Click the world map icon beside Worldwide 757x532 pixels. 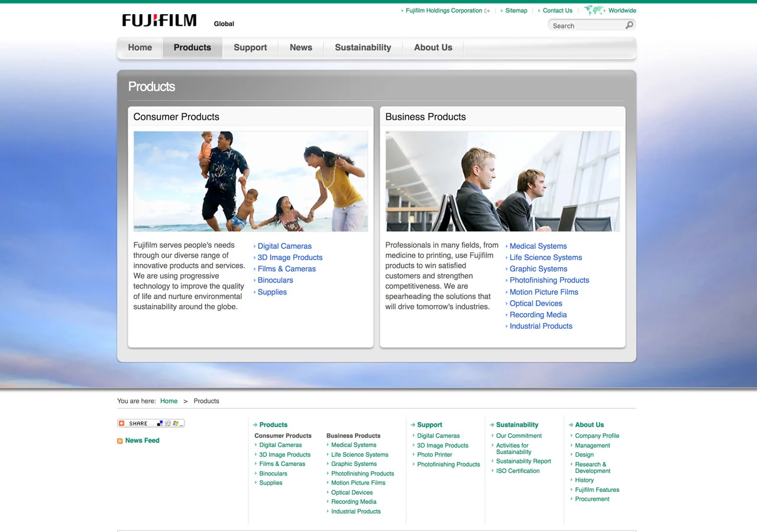(594, 10)
